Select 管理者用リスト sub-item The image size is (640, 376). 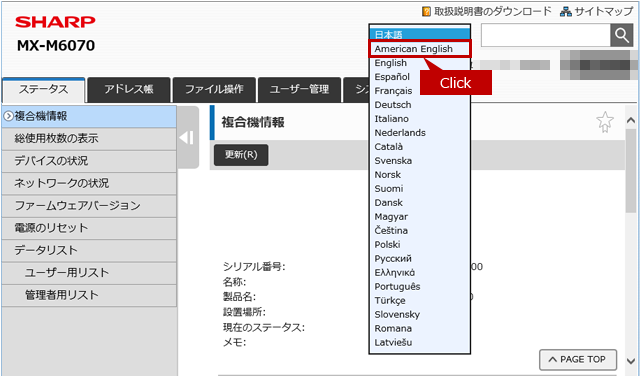89,296
